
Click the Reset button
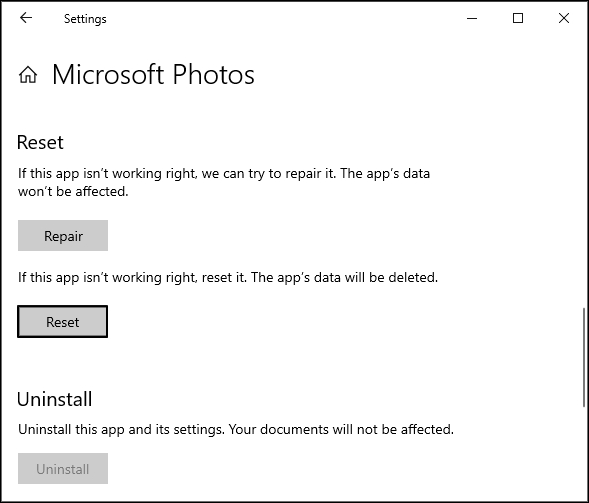coord(62,322)
